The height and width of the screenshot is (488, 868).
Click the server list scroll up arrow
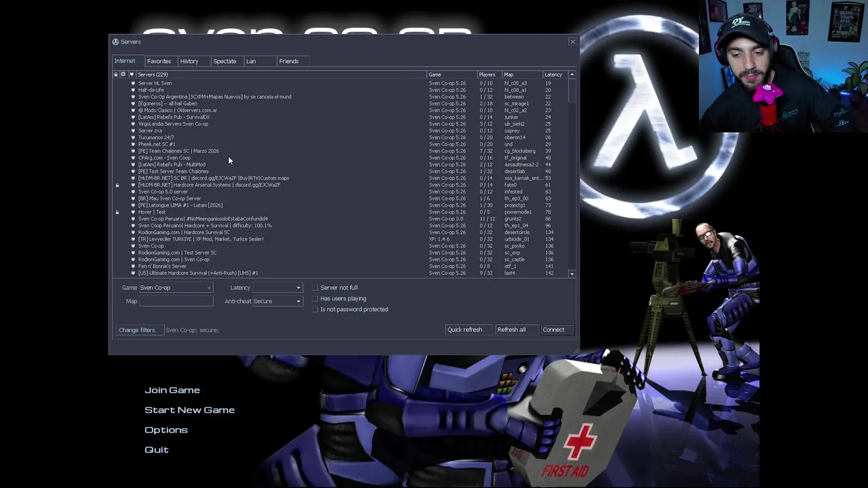pos(572,75)
